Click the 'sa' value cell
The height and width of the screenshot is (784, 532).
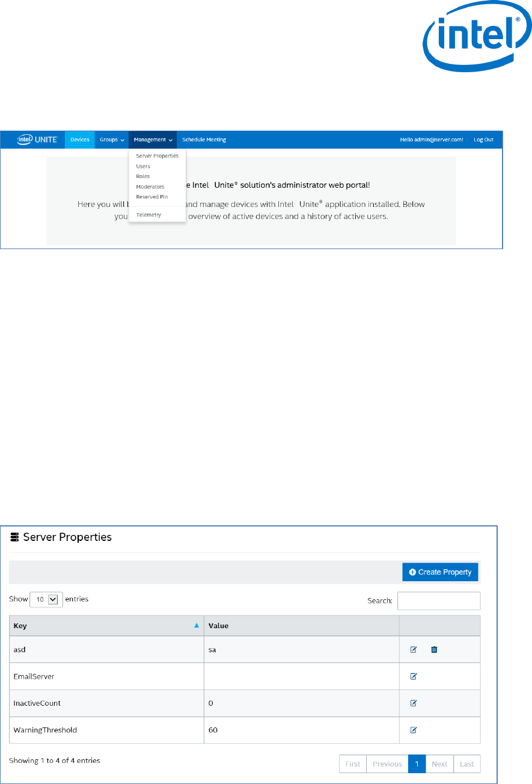coord(302,650)
